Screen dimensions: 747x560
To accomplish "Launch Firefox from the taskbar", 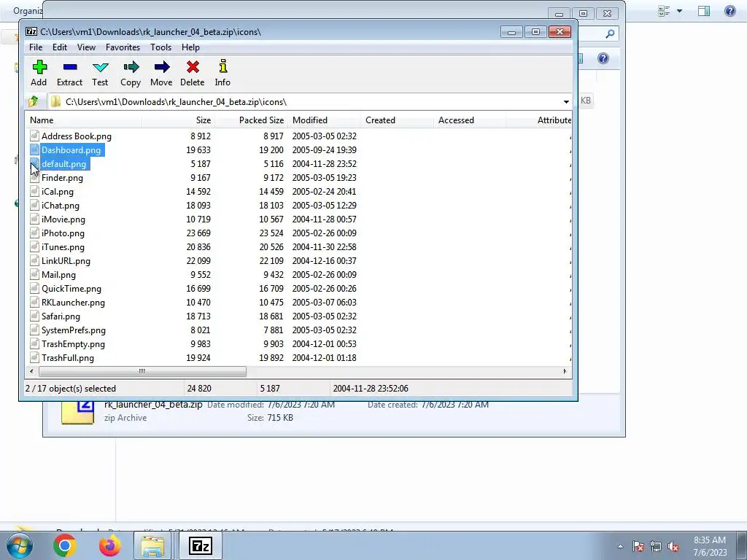I will click(110, 545).
